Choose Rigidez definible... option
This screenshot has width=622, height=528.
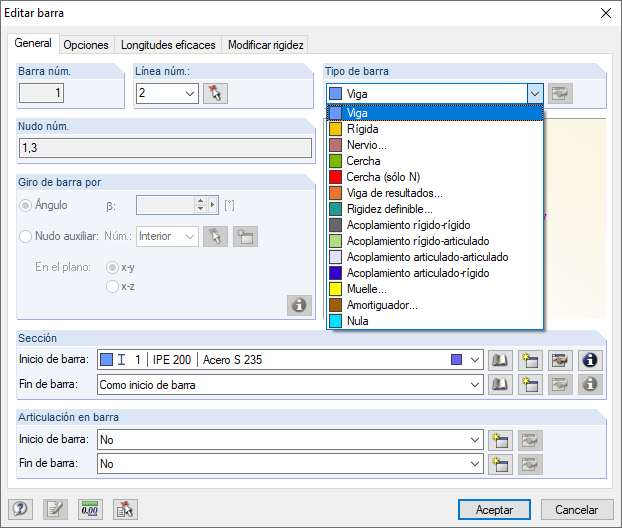(435, 209)
